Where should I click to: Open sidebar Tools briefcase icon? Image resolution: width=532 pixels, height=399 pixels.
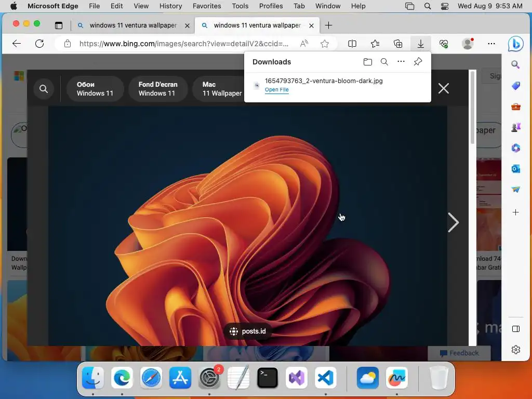tap(516, 107)
